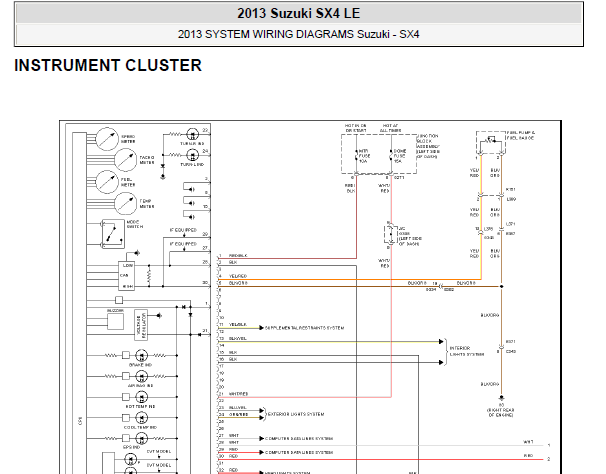Screen dimensions: 606x474
Task: Click the brake indicator lamp symbol
Action: tap(141, 355)
